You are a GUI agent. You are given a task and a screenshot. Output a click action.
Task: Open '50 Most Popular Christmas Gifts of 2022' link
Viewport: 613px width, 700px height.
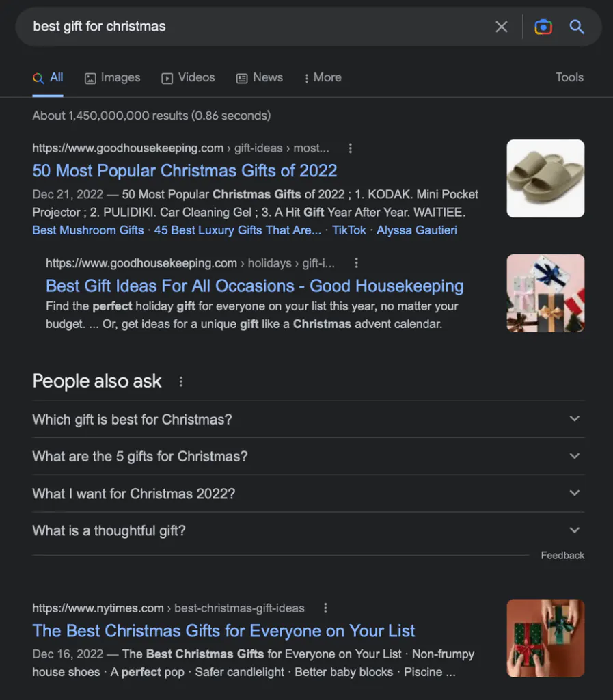(x=185, y=171)
